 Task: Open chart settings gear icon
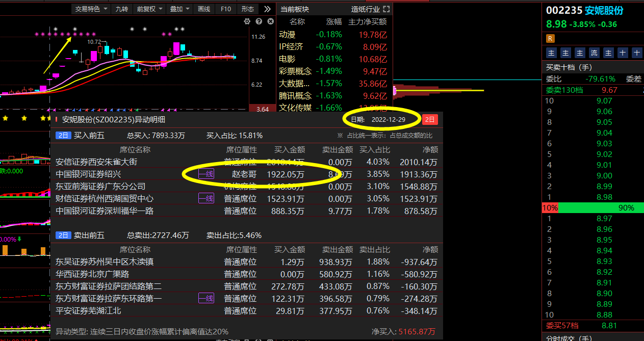[247, 21]
